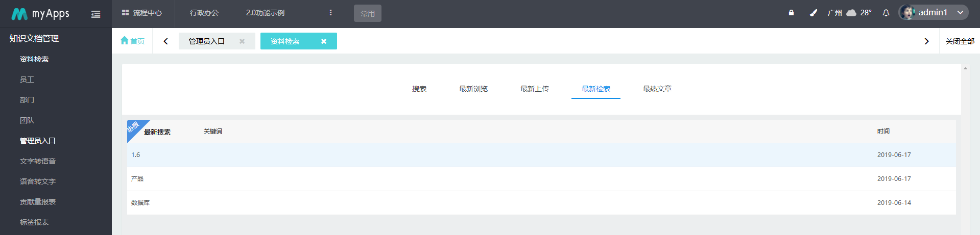
Task: Open the notifications bell
Action: click(886, 13)
